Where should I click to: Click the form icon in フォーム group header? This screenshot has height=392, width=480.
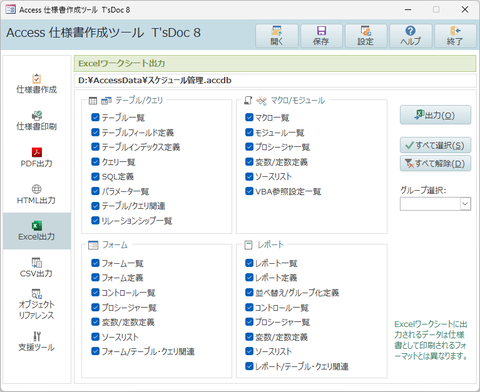(x=93, y=245)
